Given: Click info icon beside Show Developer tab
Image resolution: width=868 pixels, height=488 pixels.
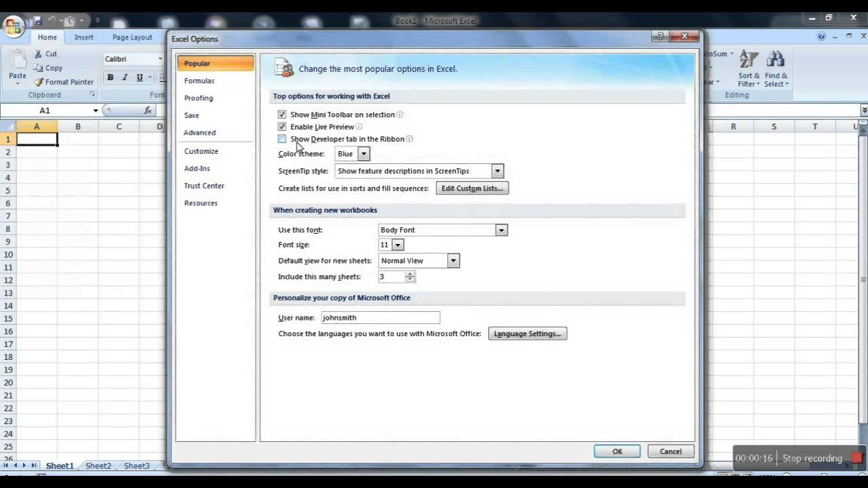Looking at the screenshot, I should [x=410, y=139].
